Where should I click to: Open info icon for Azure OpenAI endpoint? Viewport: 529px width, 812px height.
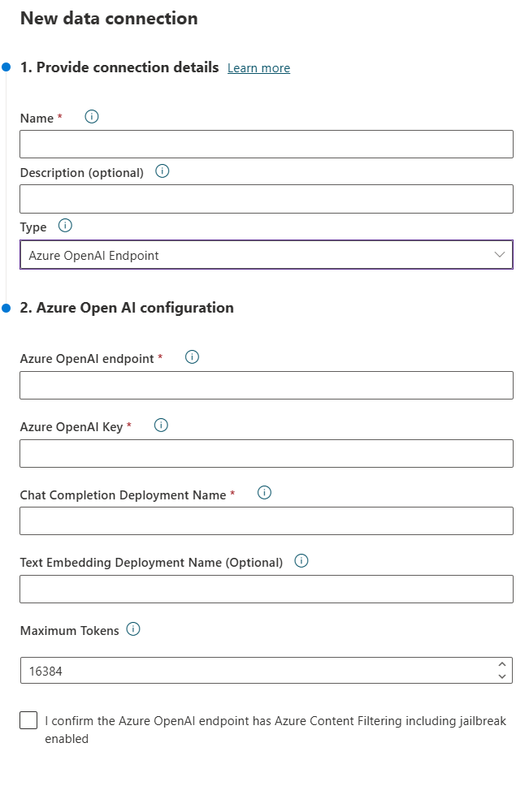pyautogui.click(x=193, y=356)
